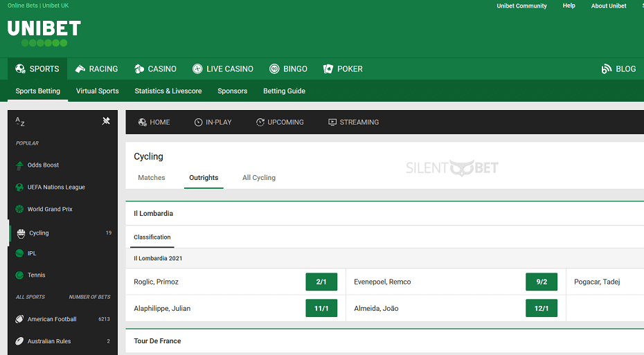Select the All Cycling tab

tap(259, 178)
